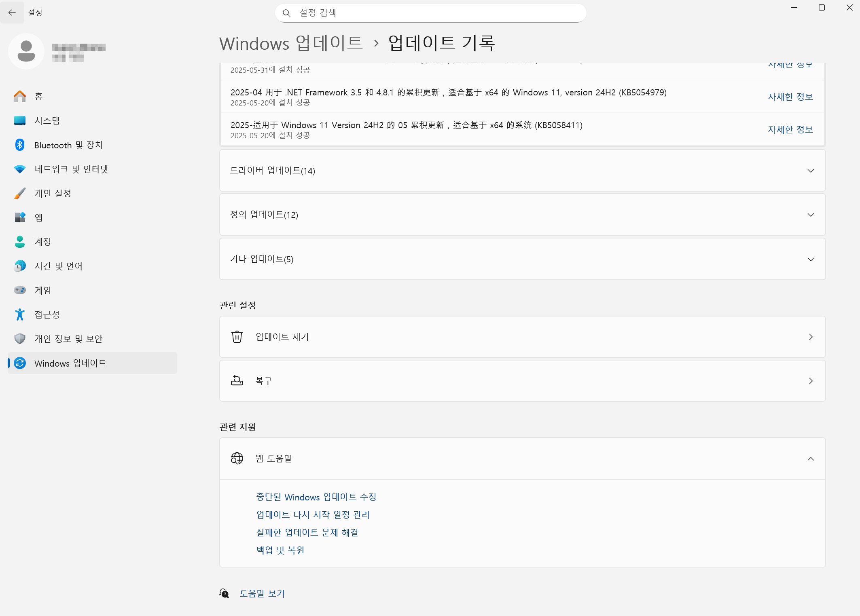
Task: Select the 시간 및 언어 clock icon
Action: [19, 266]
